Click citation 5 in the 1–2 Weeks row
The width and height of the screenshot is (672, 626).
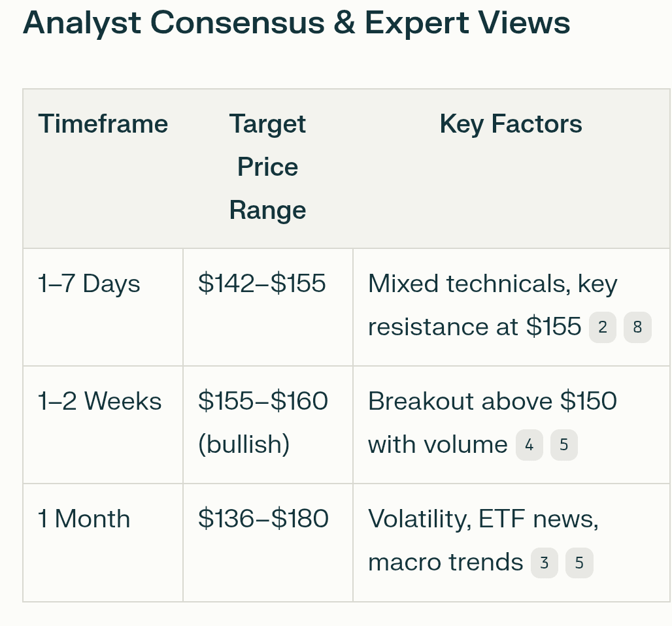tap(563, 445)
